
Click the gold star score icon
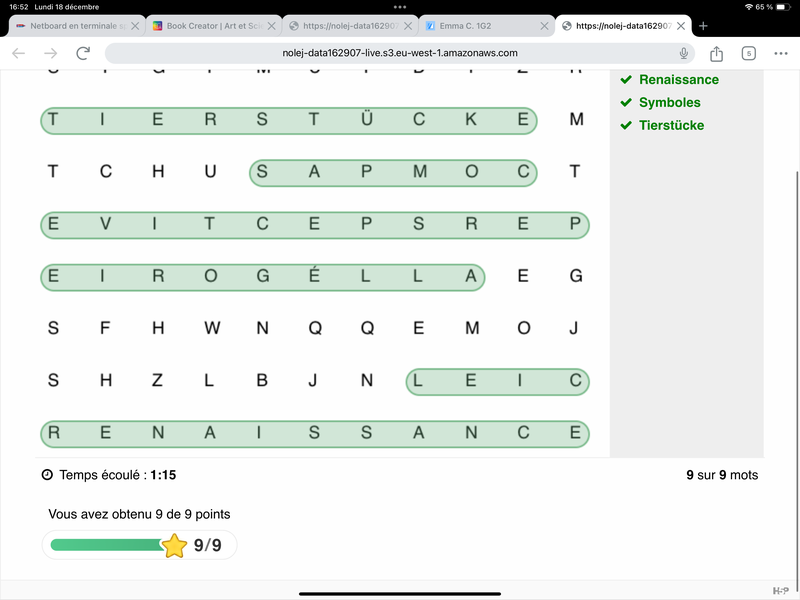coord(175,545)
